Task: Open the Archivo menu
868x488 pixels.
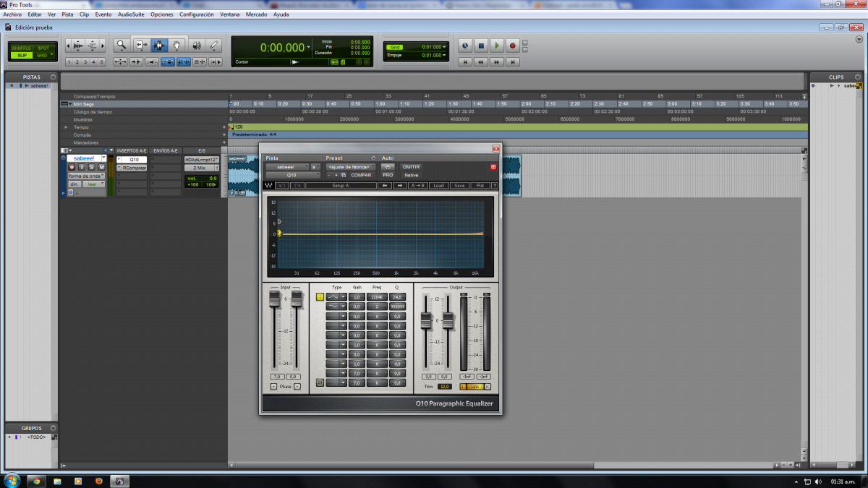Action: pyautogui.click(x=12, y=14)
